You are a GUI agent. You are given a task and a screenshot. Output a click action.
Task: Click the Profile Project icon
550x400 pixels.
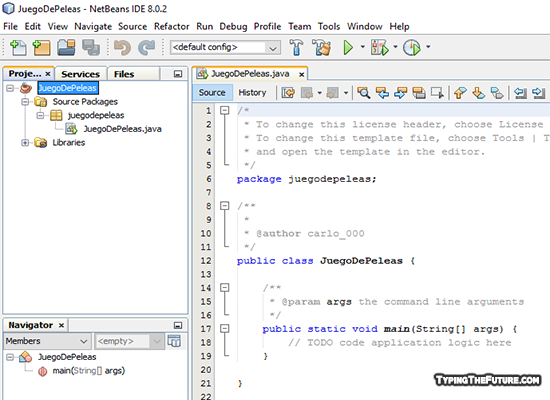tap(412, 47)
